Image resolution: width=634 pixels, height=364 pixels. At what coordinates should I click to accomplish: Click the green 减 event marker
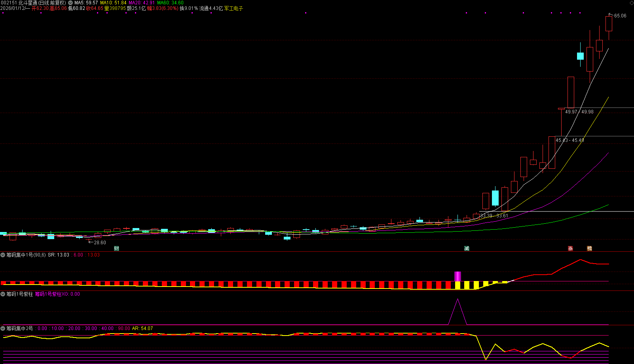pos(467,248)
